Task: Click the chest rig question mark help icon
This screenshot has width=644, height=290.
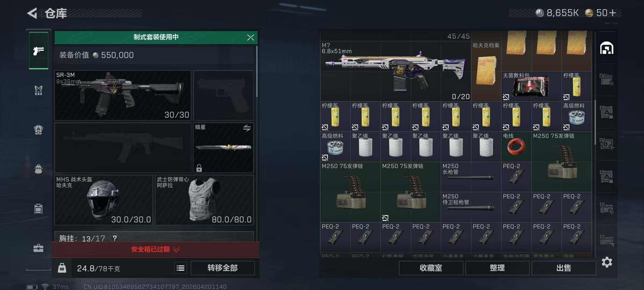Action: pyautogui.click(x=115, y=238)
